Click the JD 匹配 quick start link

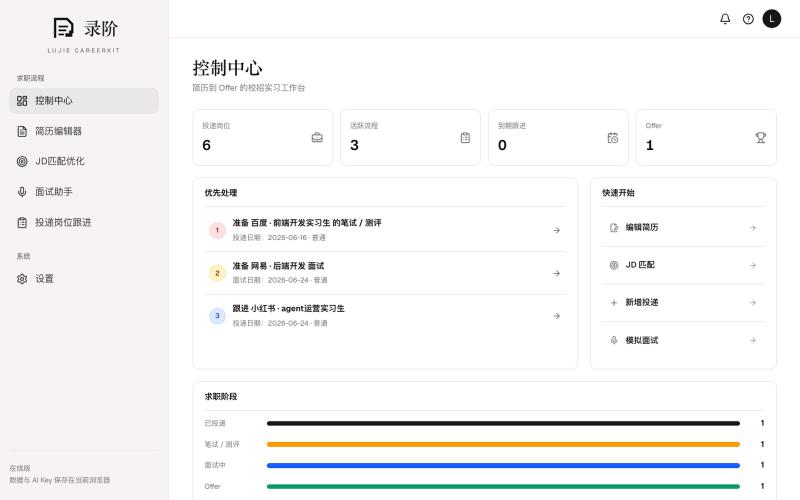coord(683,265)
